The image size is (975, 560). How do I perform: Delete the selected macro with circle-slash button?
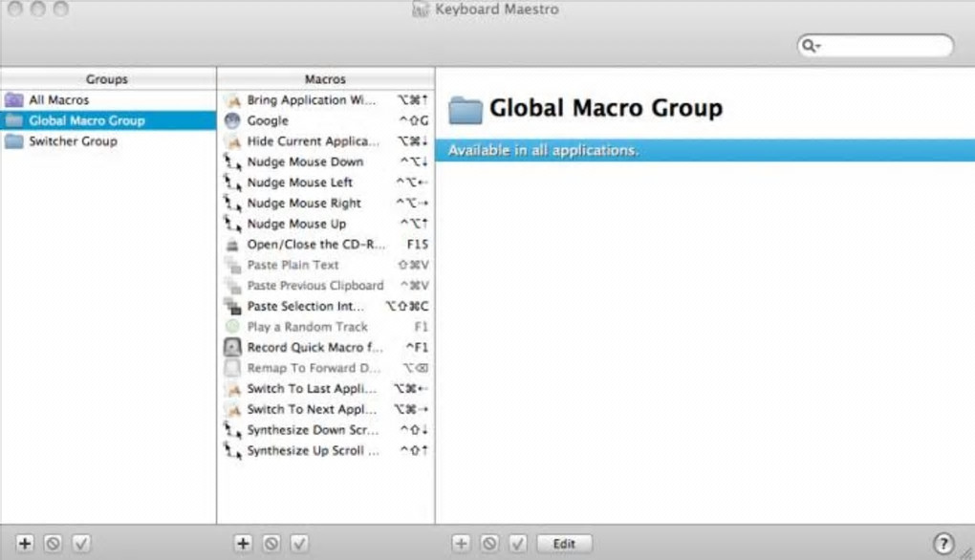pos(271,544)
